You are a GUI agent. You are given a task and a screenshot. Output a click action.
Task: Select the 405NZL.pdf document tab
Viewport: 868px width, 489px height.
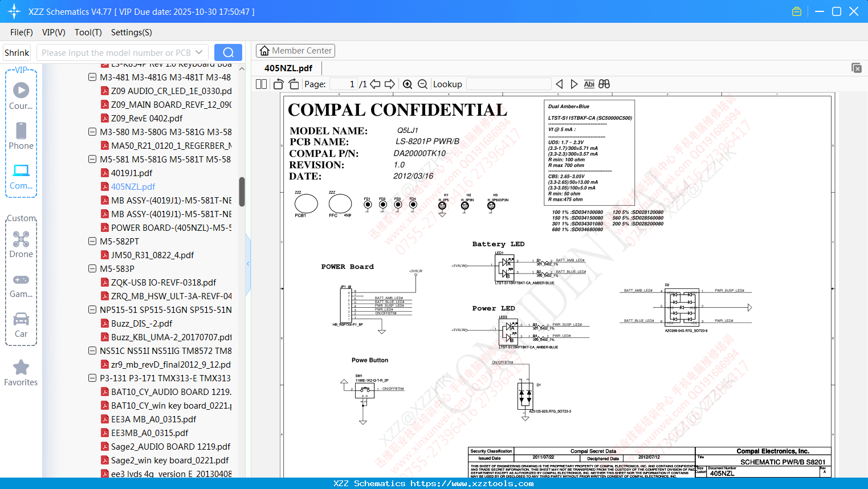[x=288, y=68]
